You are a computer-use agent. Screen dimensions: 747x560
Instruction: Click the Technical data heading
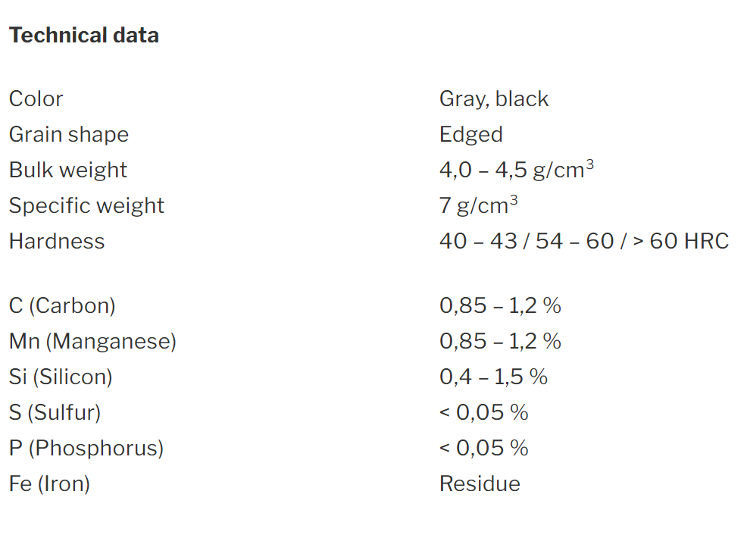[x=84, y=36]
